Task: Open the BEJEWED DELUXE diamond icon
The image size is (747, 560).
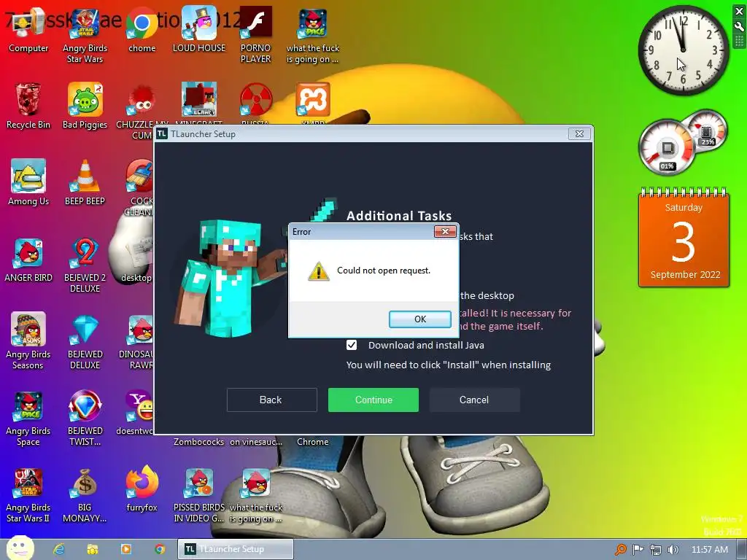Action: coord(85,341)
